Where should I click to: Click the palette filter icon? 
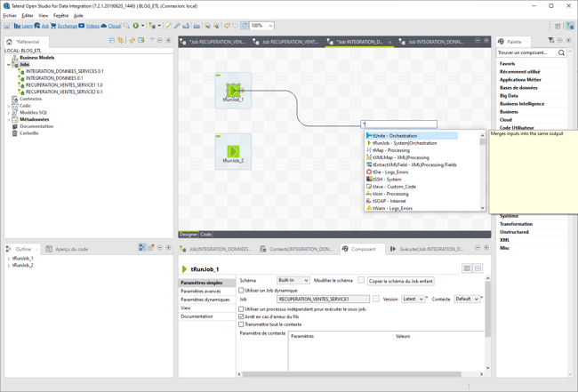[x=550, y=40]
